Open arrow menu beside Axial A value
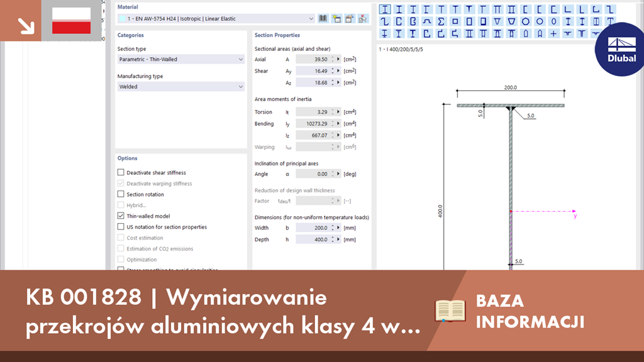The height and width of the screenshot is (362, 644). tap(338, 60)
